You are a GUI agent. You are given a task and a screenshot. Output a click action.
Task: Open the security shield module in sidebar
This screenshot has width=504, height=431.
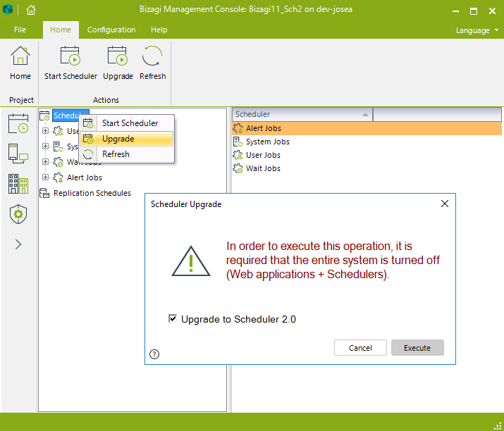pos(18,214)
